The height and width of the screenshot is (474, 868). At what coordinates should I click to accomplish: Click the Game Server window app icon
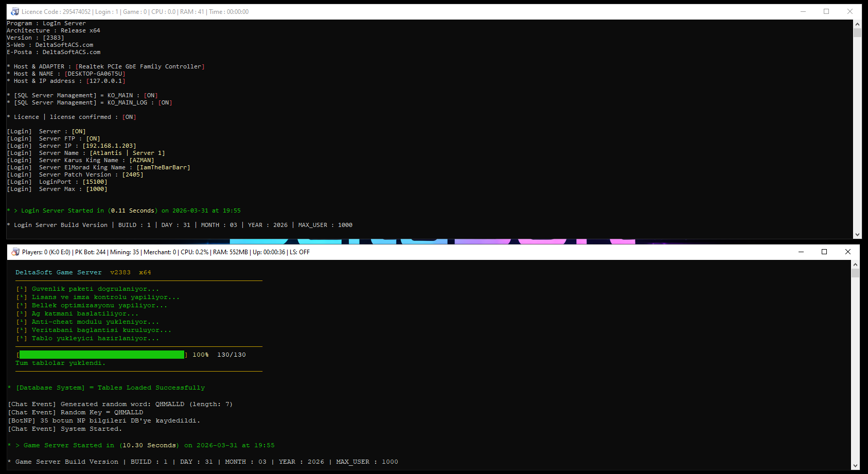click(15, 252)
